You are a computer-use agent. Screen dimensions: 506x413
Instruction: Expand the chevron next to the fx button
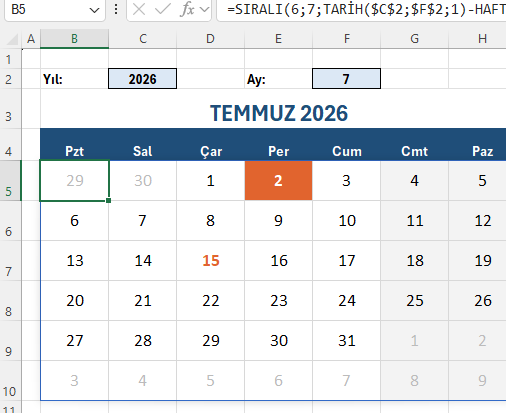pyautogui.click(x=204, y=9)
